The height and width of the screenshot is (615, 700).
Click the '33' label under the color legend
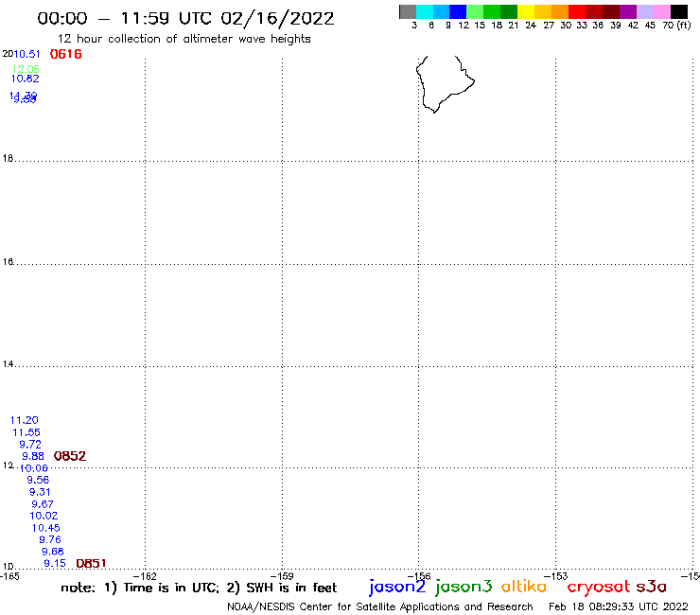click(x=582, y=25)
